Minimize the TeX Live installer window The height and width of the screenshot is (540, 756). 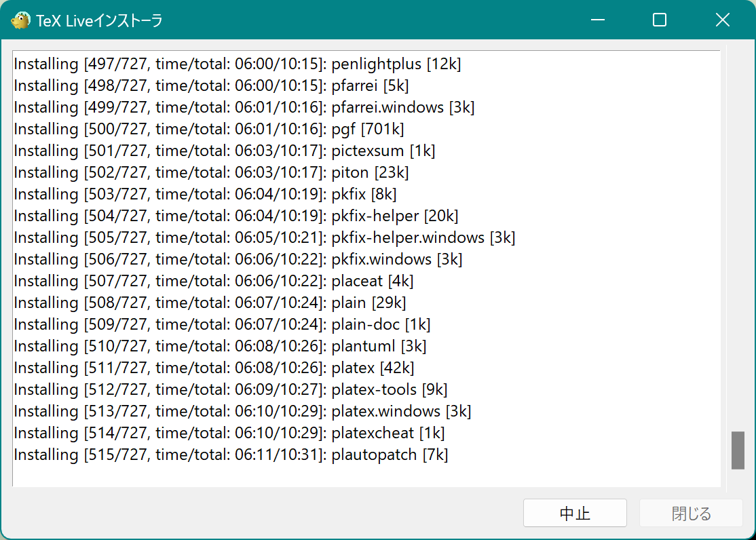(x=598, y=20)
